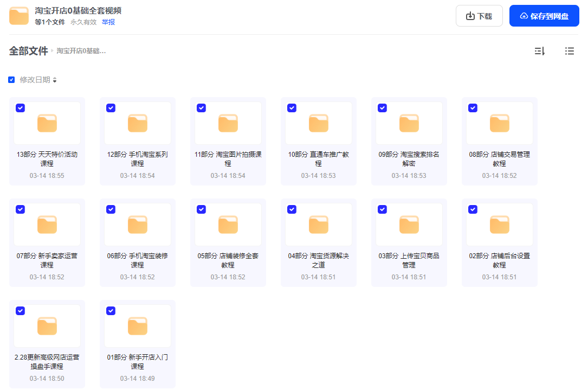Image resolution: width=588 pixels, height=390 pixels.
Task: Click folder name 03部分 上传宝贝商品管理
Action: pos(409,260)
